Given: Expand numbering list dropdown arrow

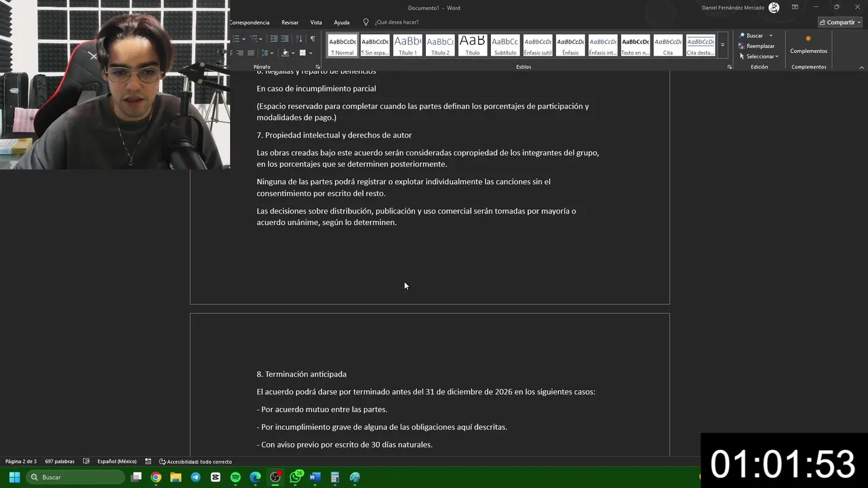Looking at the screenshot, I should [244, 39].
